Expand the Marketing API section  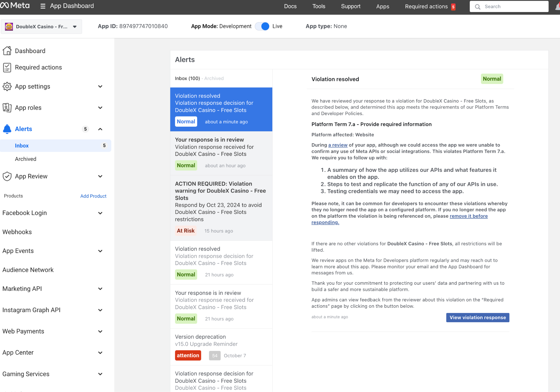point(100,289)
